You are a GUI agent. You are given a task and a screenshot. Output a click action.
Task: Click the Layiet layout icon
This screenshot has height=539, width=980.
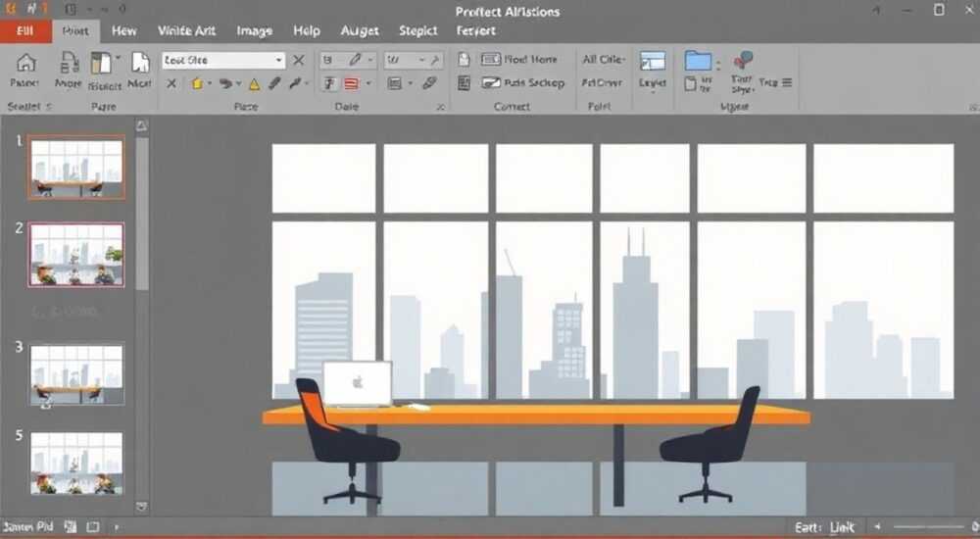coord(653,62)
